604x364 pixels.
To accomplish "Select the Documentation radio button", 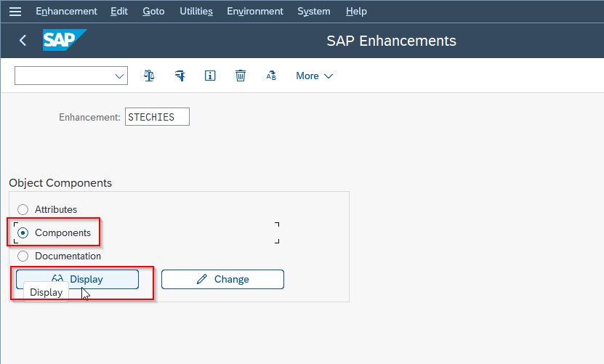I will [x=23, y=256].
